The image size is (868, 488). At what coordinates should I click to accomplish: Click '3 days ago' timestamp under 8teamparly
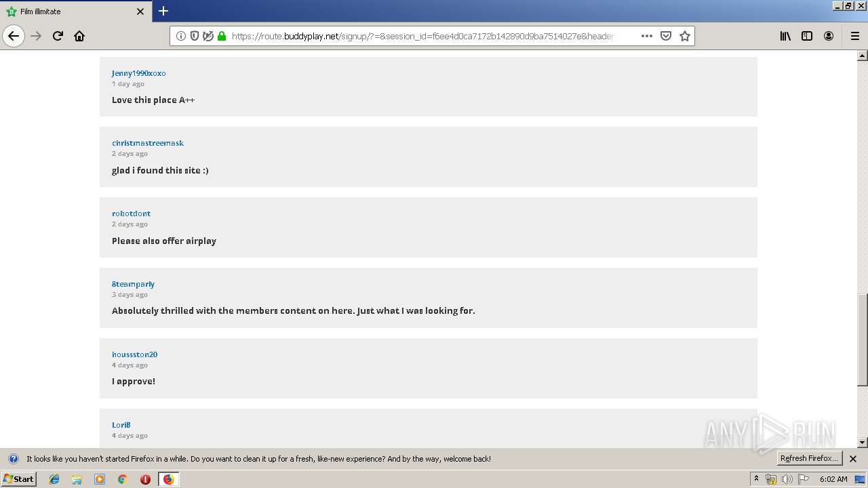click(x=130, y=295)
